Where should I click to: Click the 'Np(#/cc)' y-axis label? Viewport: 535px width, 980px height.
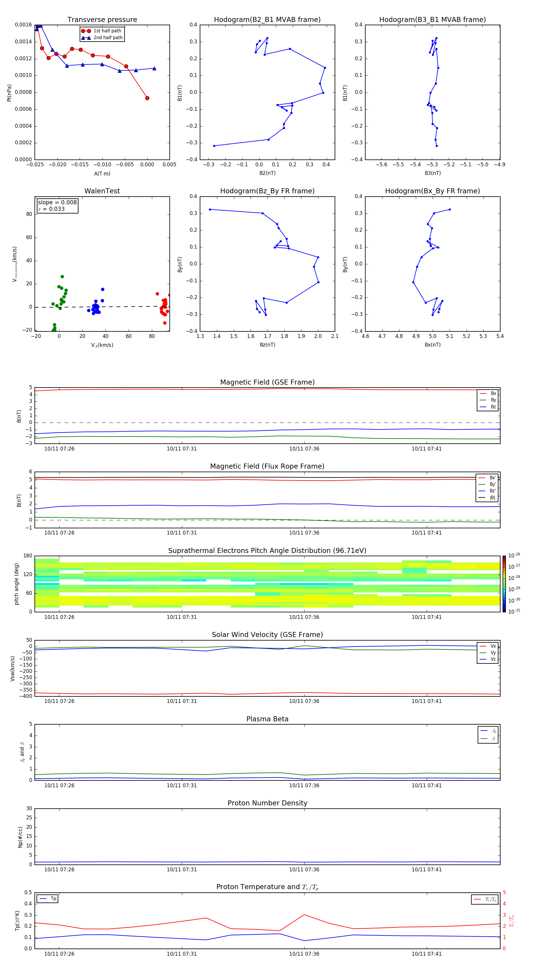coord(20,837)
